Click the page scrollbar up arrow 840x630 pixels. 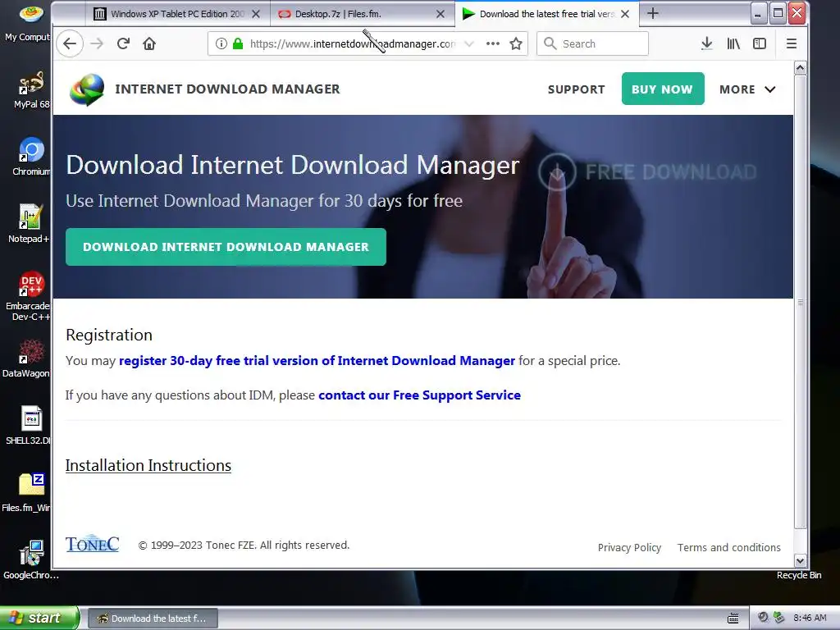pos(801,68)
